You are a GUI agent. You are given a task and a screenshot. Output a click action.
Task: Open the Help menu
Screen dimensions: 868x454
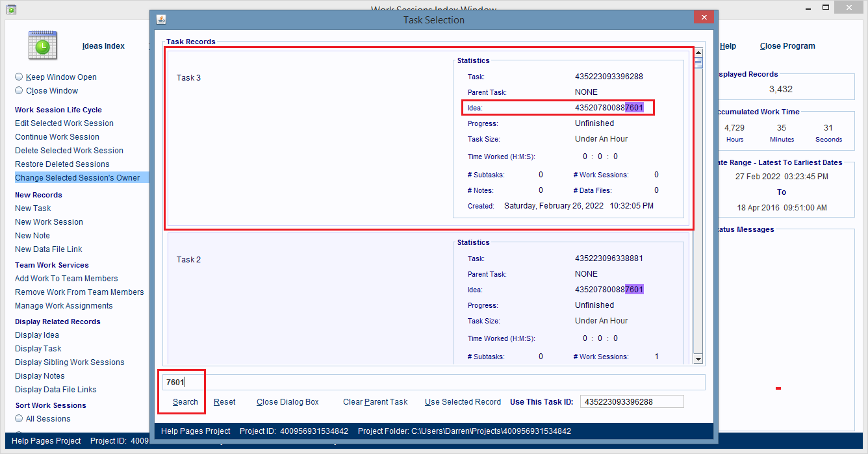coord(728,46)
